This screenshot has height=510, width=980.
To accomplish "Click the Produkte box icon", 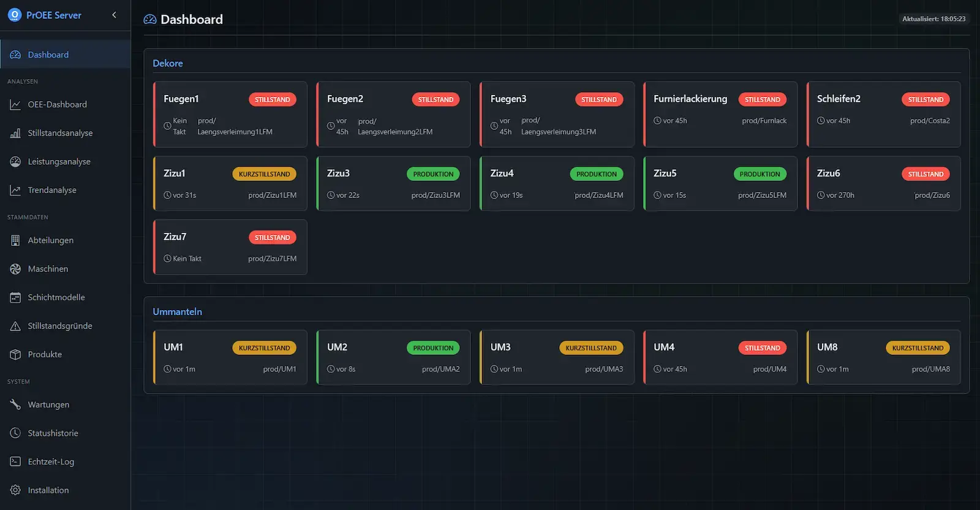I will tap(15, 354).
